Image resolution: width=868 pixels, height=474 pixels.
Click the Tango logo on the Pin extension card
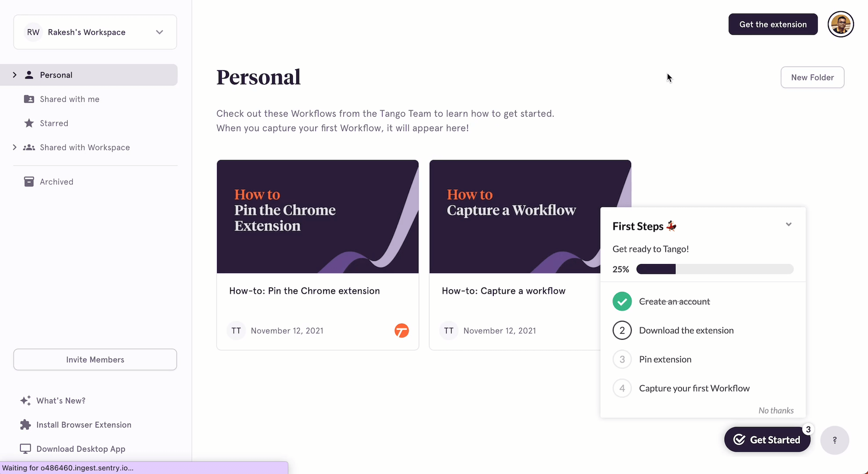click(401, 330)
